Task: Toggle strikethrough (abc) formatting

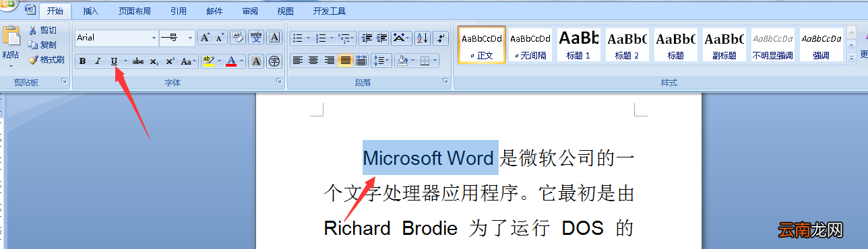Action: pos(137,61)
